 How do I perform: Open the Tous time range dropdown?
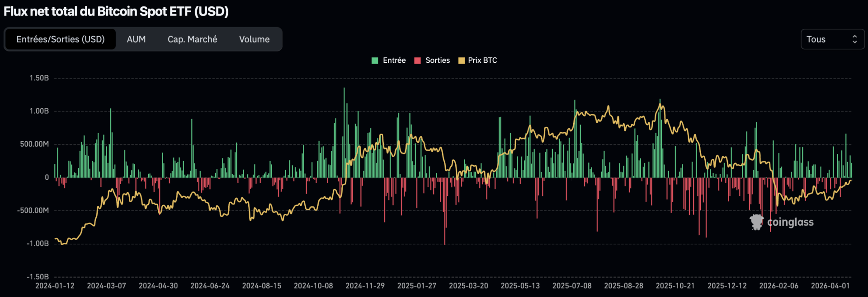coord(832,39)
